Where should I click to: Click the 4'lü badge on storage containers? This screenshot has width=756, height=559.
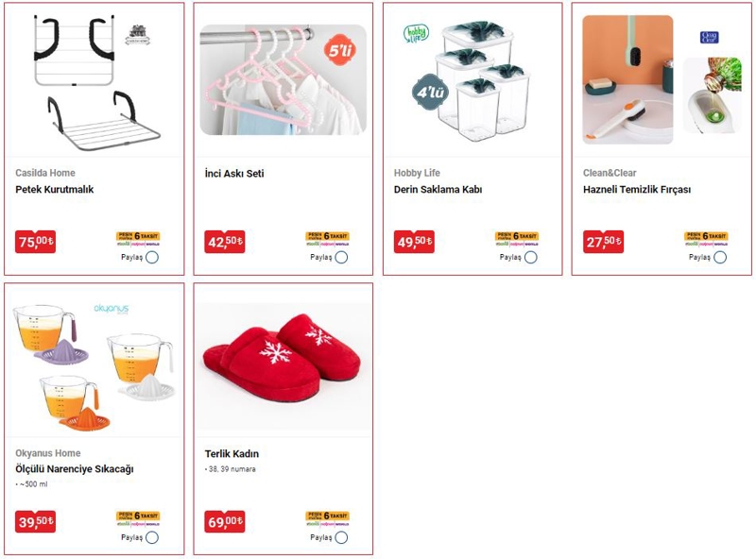[430, 92]
